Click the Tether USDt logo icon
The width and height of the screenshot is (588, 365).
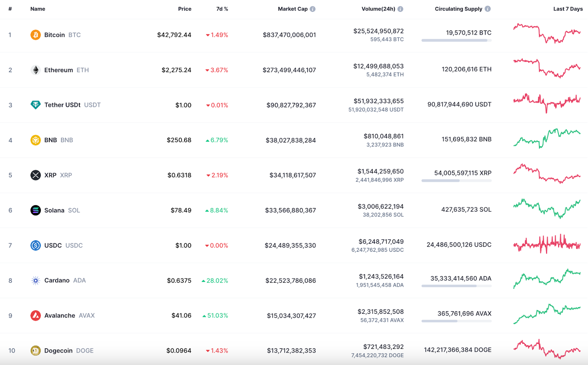pos(36,105)
